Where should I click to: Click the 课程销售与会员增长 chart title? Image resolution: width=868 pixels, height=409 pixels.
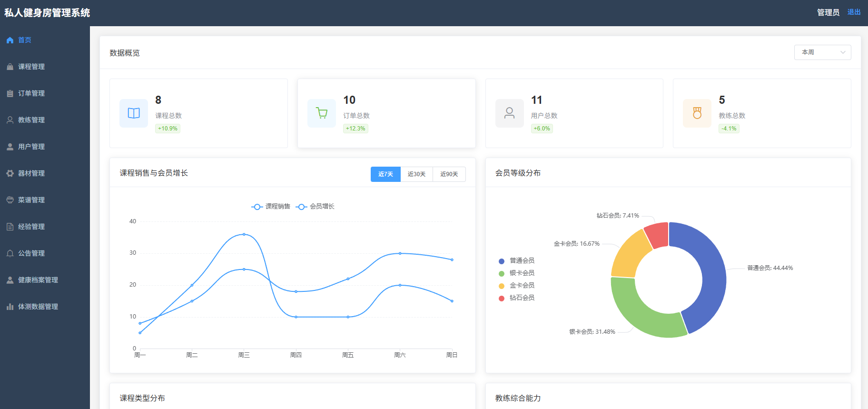pyautogui.click(x=154, y=173)
